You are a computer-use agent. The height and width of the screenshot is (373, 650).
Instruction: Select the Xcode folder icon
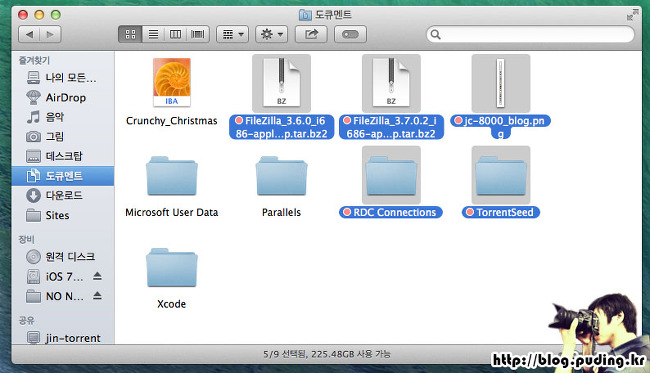(172, 268)
